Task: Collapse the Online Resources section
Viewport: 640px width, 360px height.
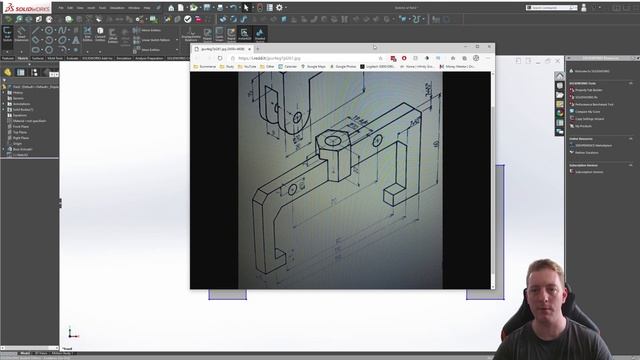Action: (631, 139)
